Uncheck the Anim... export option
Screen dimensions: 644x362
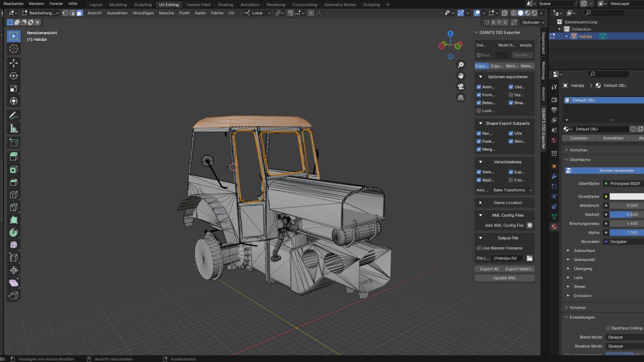(479, 87)
